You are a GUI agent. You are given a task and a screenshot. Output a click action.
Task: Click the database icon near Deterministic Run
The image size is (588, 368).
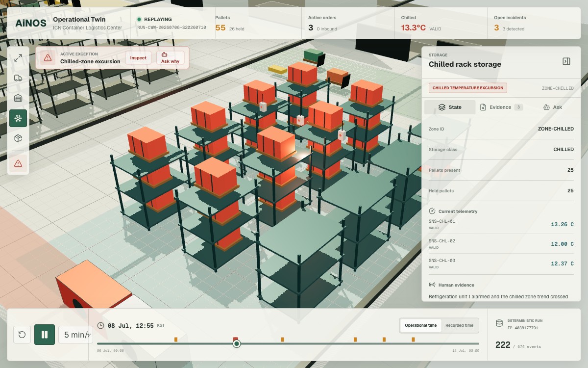coord(499,323)
